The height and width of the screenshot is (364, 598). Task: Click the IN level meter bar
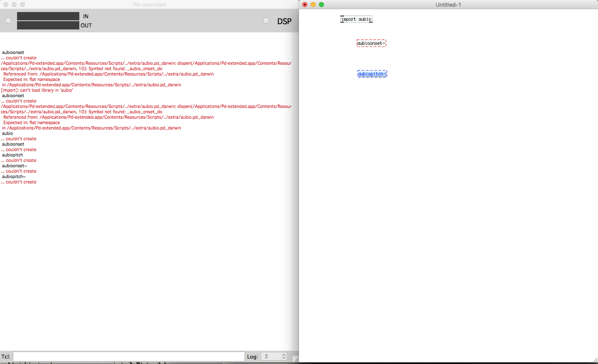[48, 16]
